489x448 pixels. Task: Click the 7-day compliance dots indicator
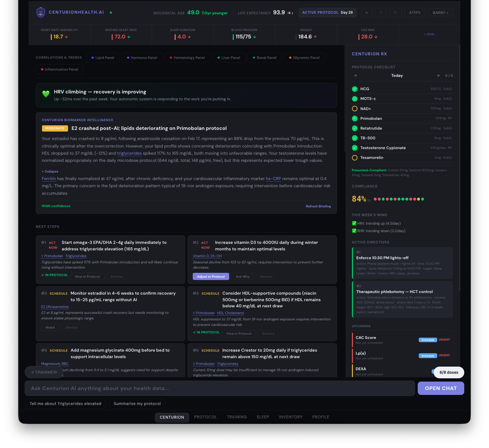399,199
